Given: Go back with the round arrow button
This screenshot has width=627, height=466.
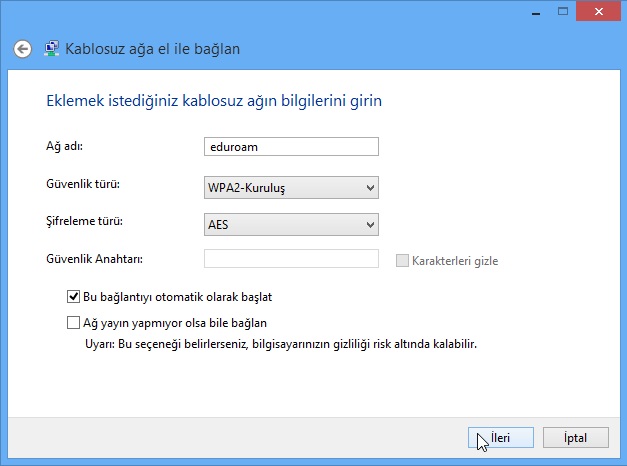Looking at the screenshot, I should click(x=23, y=49).
